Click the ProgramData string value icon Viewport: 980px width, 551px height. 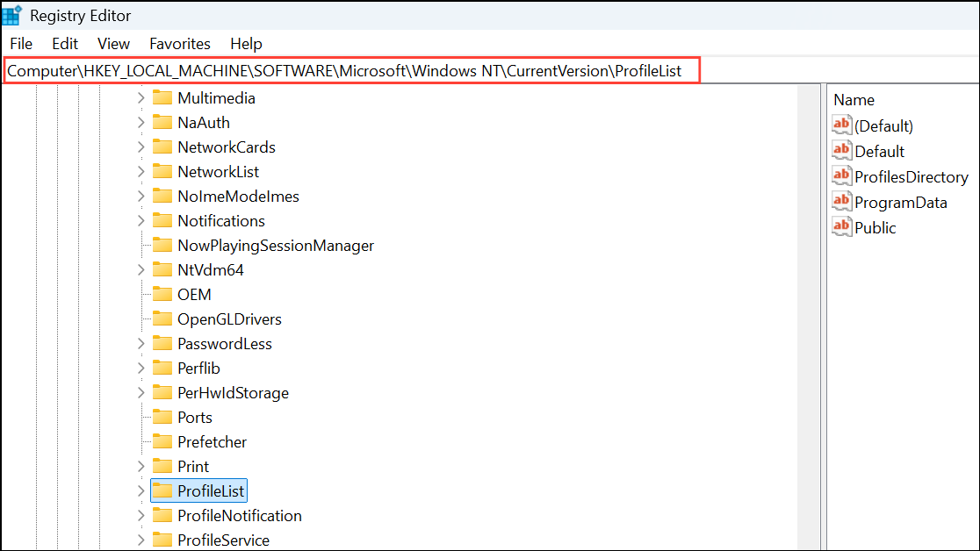(x=842, y=202)
